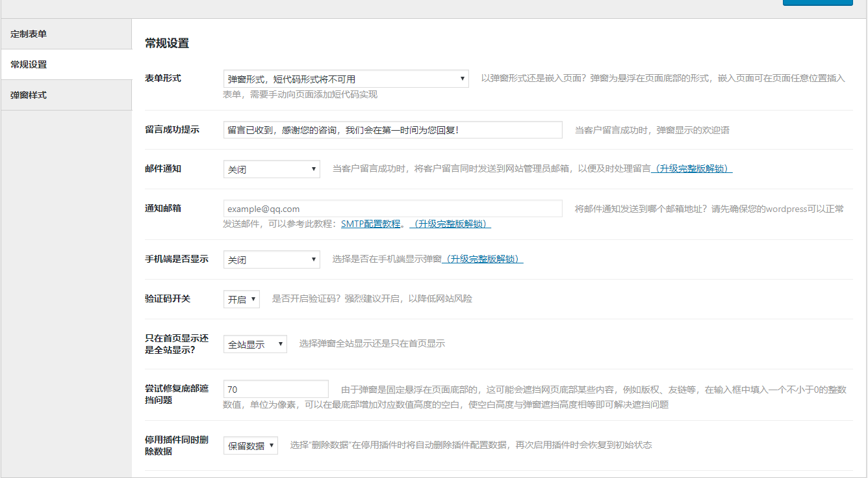This screenshot has height=478, width=868.
Task: Click description 选择是否在手机端显示弹窗
Action: click(x=387, y=259)
